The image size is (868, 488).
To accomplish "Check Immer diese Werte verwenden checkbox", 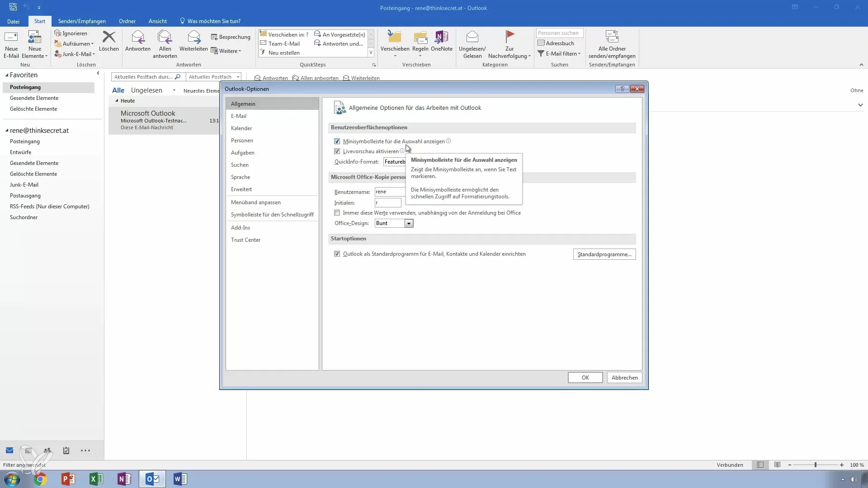I will (x=337, y=213).
